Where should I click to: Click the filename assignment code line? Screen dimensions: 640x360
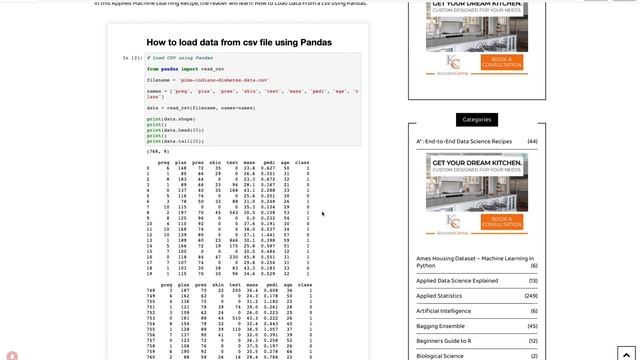[208, 80]
